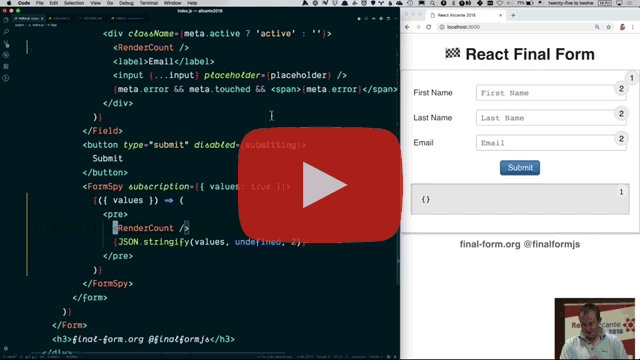Click the <label>Email</label> code line
This screenshot has width=640, height=360.
[x=164, y=61]
